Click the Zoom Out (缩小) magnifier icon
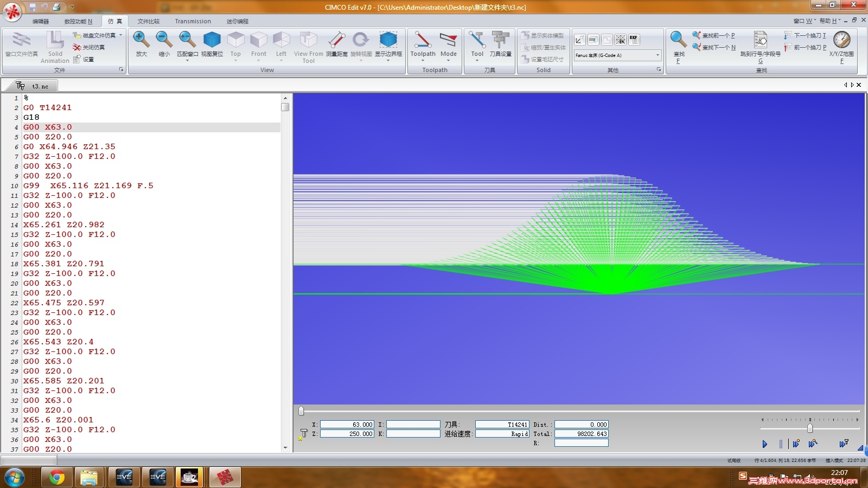868x488 pixels. (x=164, y=40)
